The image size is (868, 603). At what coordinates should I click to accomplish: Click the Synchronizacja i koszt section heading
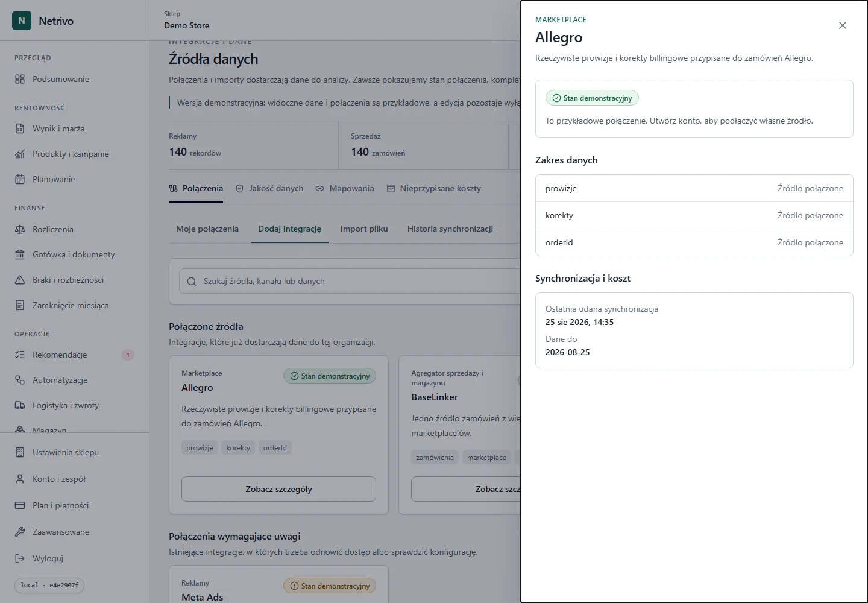pos(583,279)
